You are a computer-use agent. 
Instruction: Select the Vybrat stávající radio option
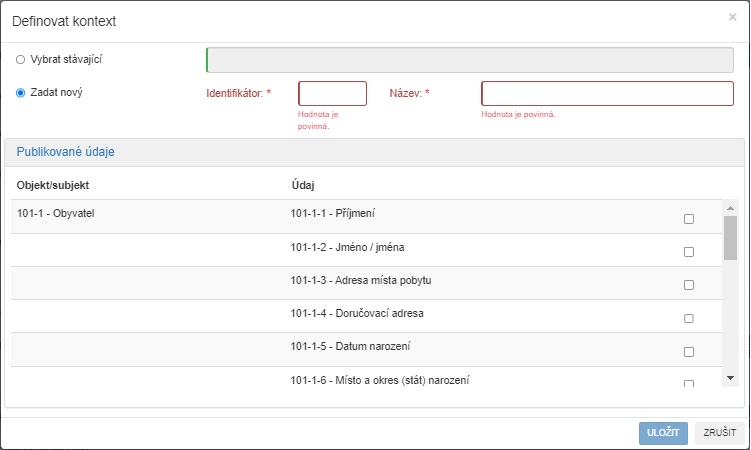click(21, 60)
